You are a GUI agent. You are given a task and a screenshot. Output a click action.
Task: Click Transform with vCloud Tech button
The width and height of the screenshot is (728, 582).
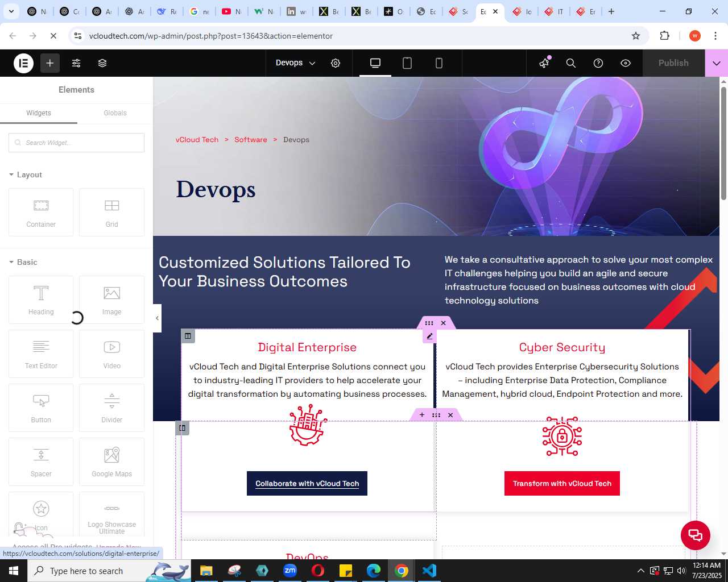[x=562, y=484]
